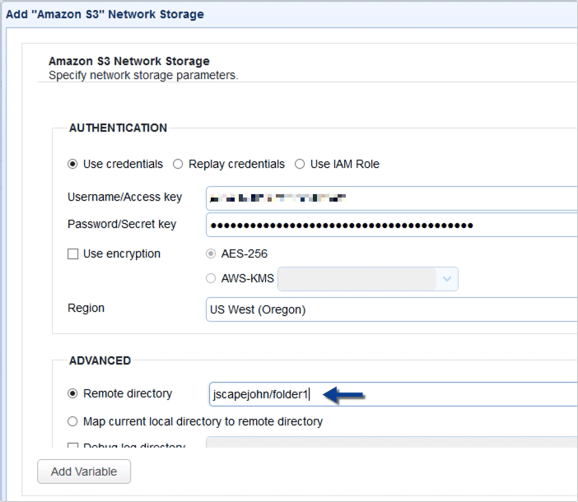Click the Add "Amazon S3" Network Storage title

pyautogui.click(x=105, y=14)
